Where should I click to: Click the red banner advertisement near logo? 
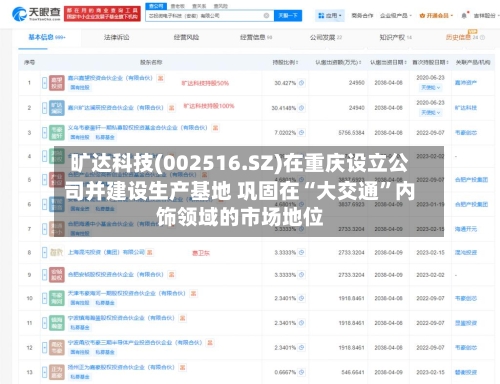pos(102,14)
